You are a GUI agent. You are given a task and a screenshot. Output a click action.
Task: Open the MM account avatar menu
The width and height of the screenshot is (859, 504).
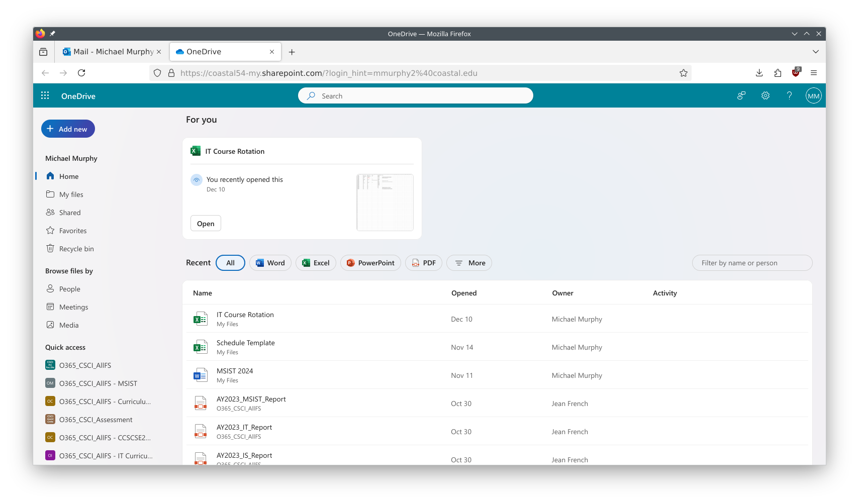pos(813,95)
